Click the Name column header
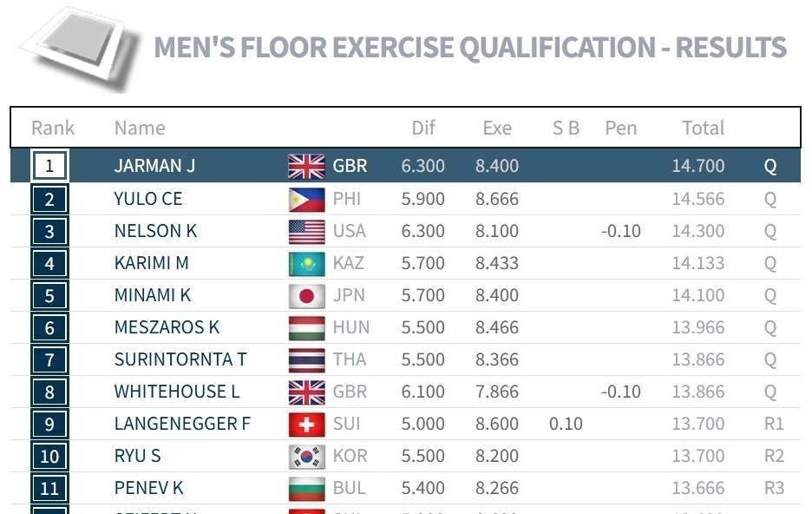Image resolution: width=812 pixels, height=514 pixels. click(140, 128)
